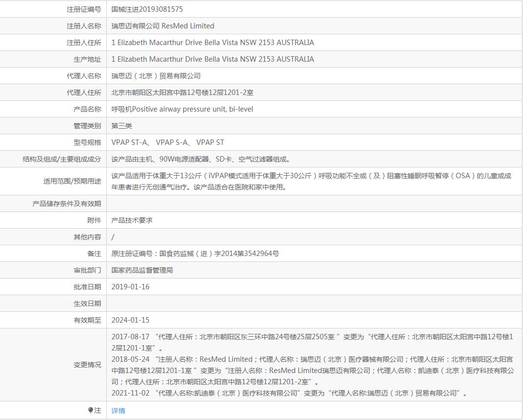
Task: Click the 生产地址 label
Action: click(87, 59)
